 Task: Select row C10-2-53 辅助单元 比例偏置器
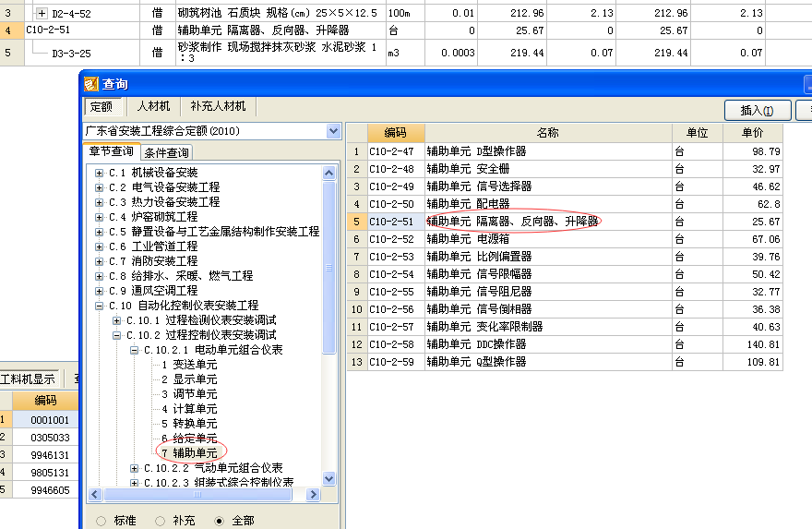click(565, 257)
